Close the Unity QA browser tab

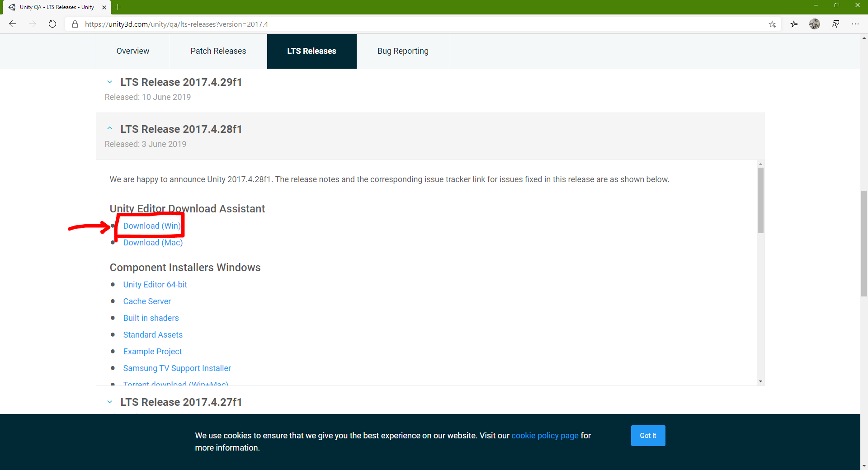(104, 7)
